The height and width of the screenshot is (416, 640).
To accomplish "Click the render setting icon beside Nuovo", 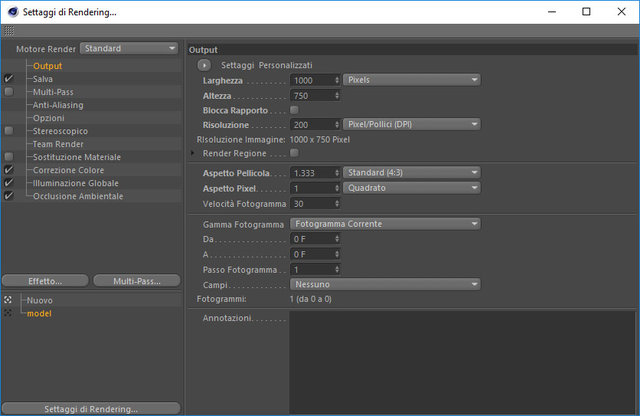I will coord(8,300).
